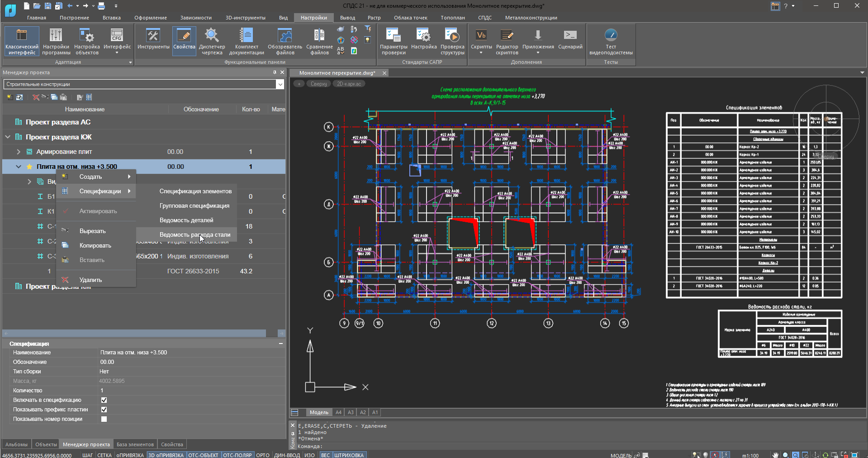Toggle ОРТО mode in status bar
The image size is (868, 458).
tap(263, 455)
